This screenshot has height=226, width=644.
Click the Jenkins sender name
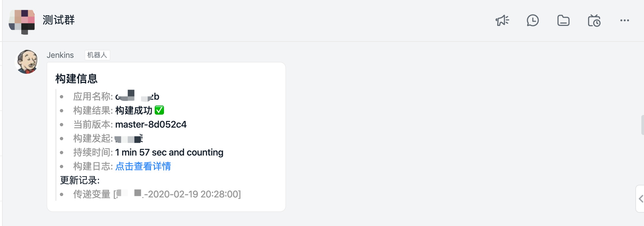(x=60, y=55)
